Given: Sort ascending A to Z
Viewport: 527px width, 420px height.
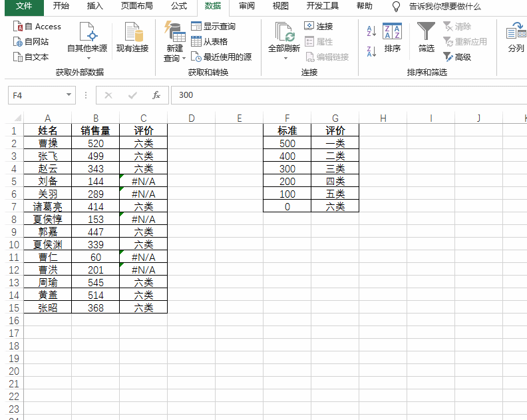Looking at the screenshot, I should pos(371,31).
